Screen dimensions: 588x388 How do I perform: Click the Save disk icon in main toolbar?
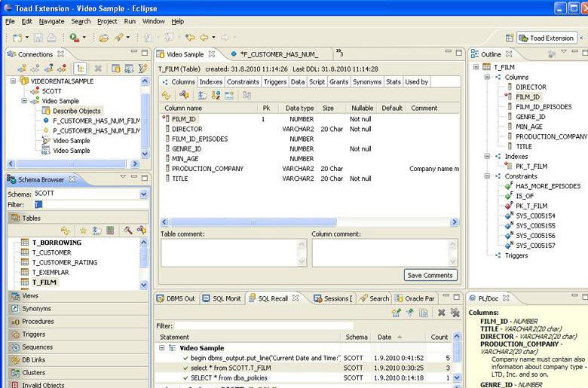(x=38, y=38)
